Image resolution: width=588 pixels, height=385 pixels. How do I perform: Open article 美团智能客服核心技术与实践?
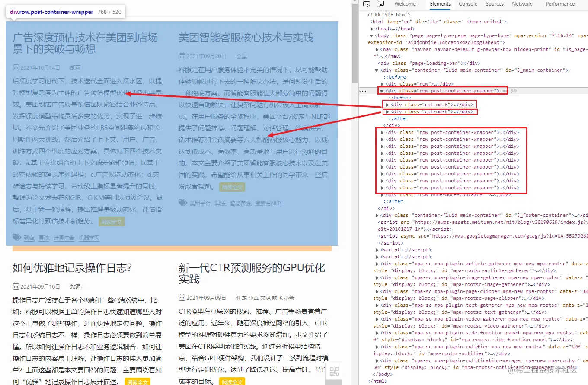coord(246,38)
